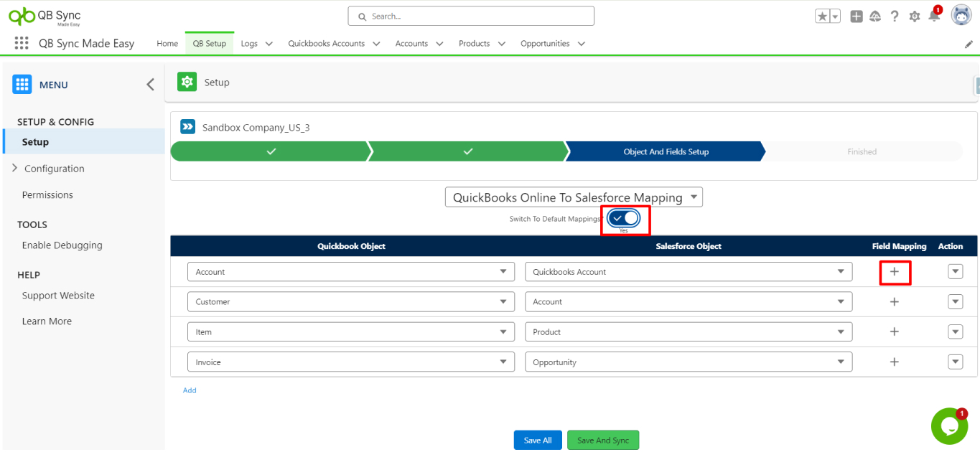
Task: Click the Sandbox Company double-arrow icon
Action: (188, 127)
